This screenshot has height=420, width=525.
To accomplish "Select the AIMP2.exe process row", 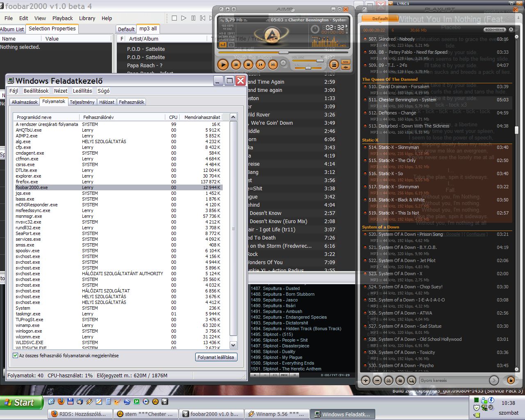I will point(119,136).
